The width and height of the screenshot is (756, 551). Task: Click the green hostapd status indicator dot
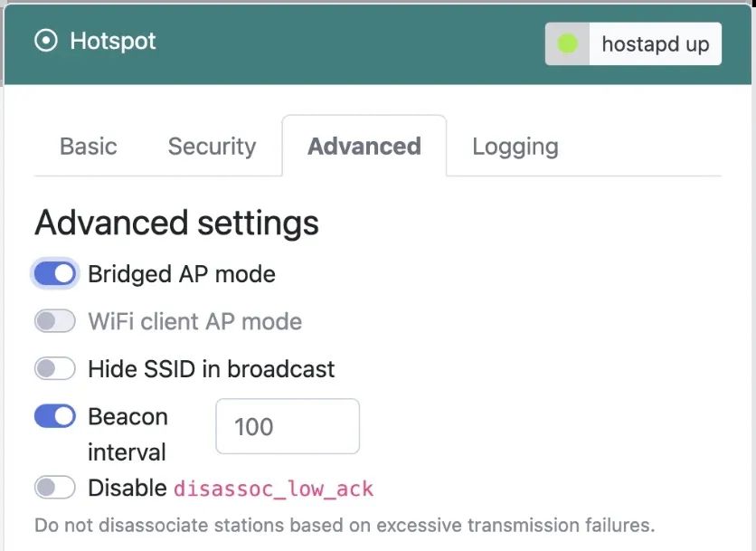point(567,43)
